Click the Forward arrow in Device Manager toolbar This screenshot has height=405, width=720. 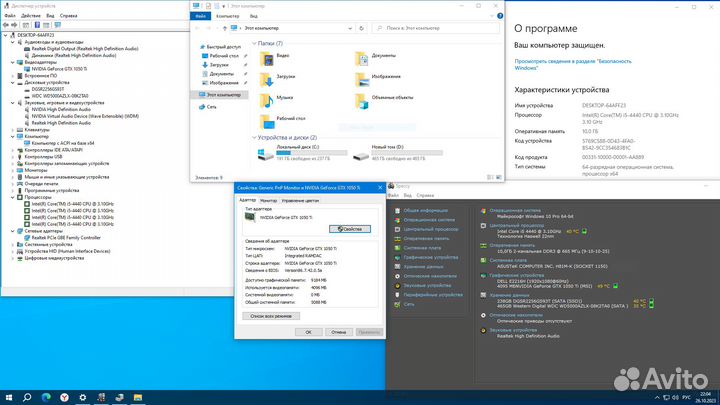tap(14, 25)
